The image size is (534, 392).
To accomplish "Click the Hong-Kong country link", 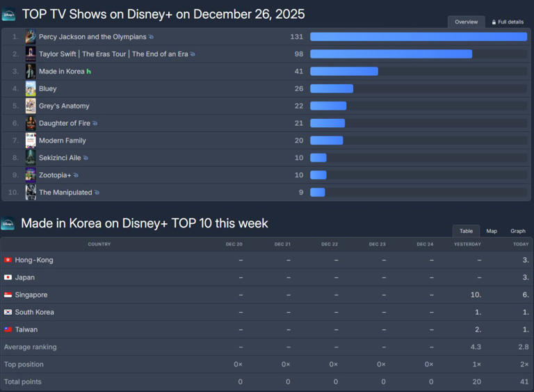I will tap(34, 261).
